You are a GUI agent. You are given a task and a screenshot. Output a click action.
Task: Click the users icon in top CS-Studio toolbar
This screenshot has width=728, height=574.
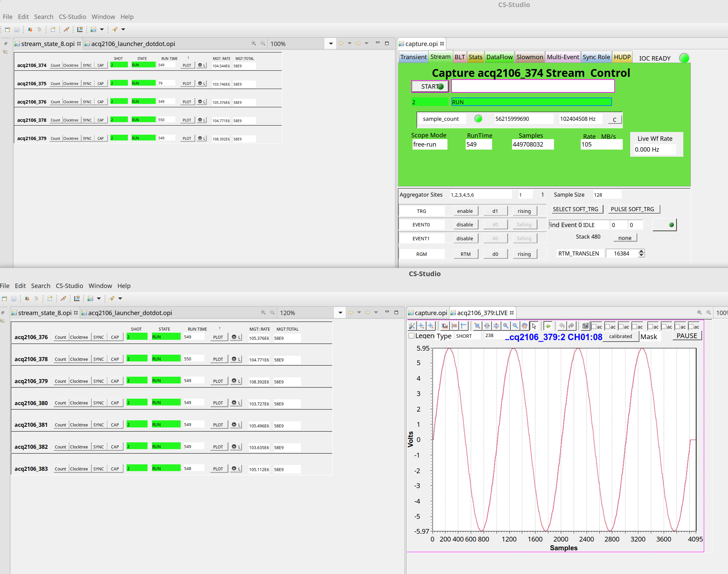(30, 29)
